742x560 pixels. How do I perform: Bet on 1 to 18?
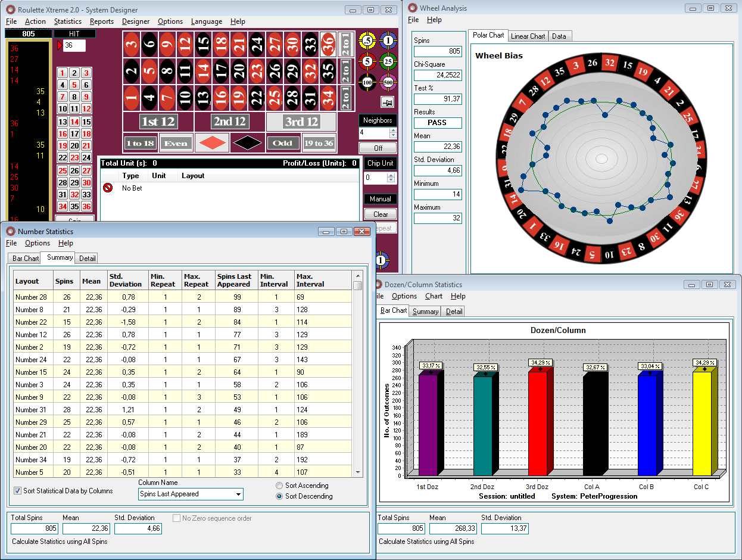coord(141,143)
